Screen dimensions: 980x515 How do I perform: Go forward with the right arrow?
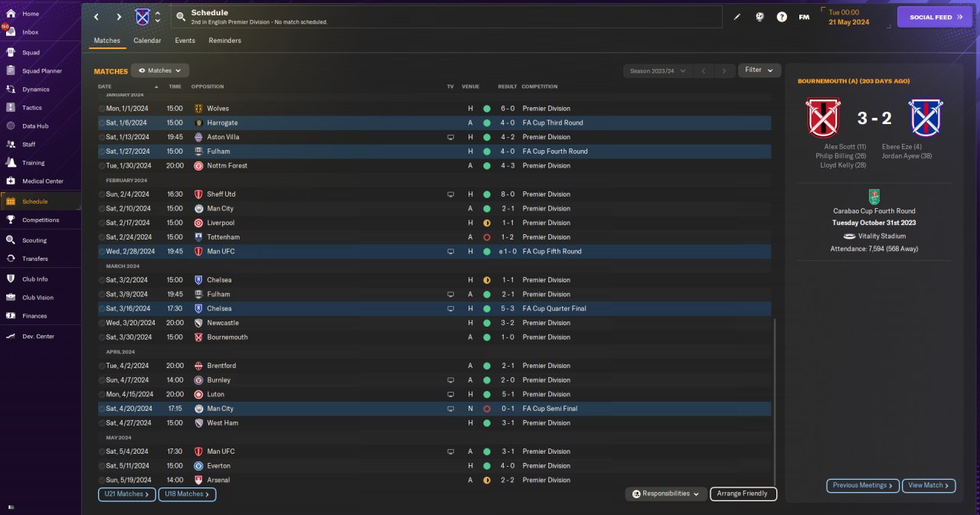pos(119,17)
